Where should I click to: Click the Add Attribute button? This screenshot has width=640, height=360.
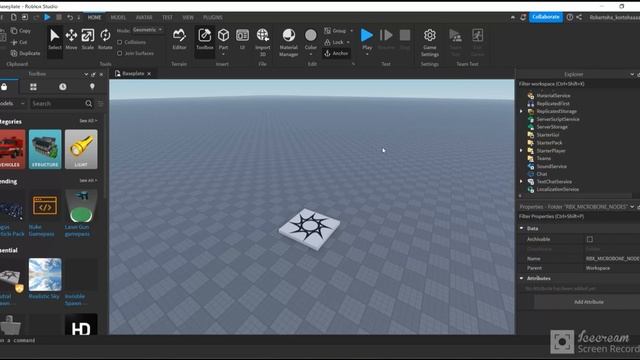click(x=588, y=302)
